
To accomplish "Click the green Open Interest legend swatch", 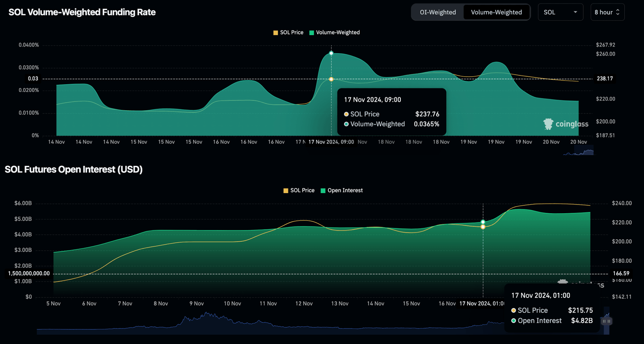I will (323, 191).
